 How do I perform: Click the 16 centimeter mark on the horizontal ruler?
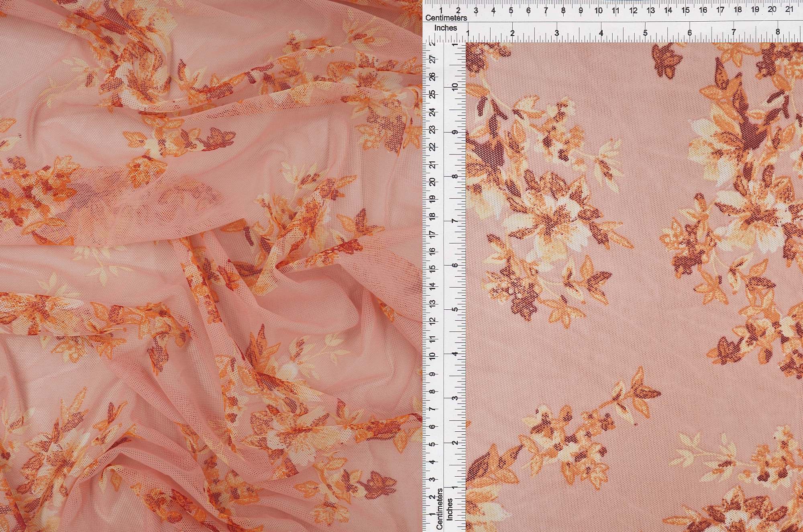click(x=703, y=10)
